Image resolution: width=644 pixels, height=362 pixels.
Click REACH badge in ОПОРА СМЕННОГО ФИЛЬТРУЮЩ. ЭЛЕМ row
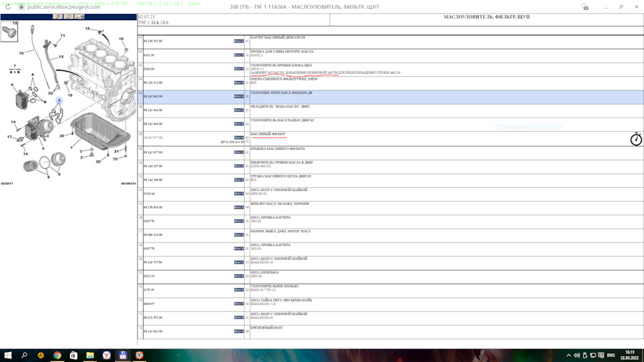[239, 82]
